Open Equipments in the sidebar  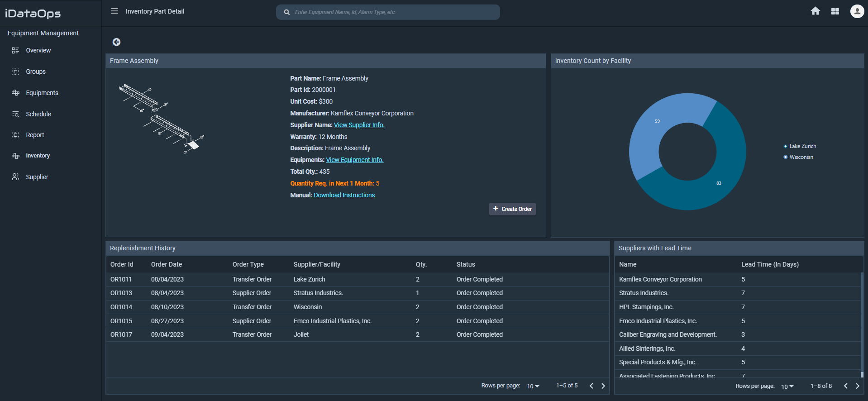(42, 93)
